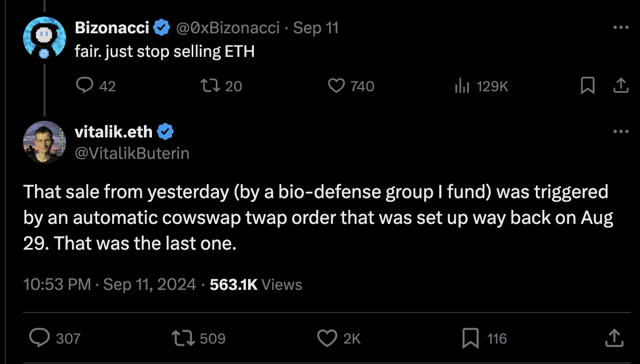640x364 pixels.
Task: Like Vitalik's tweet with 2K likes
Action: pos(327,338)
